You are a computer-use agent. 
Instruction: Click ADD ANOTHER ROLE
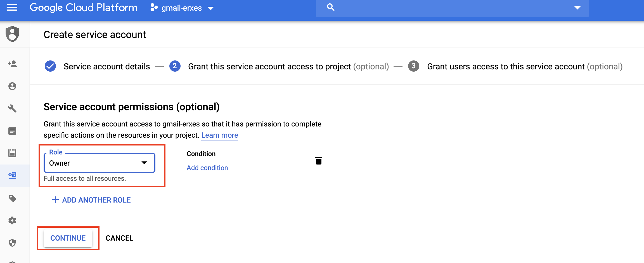pos(91,200)
